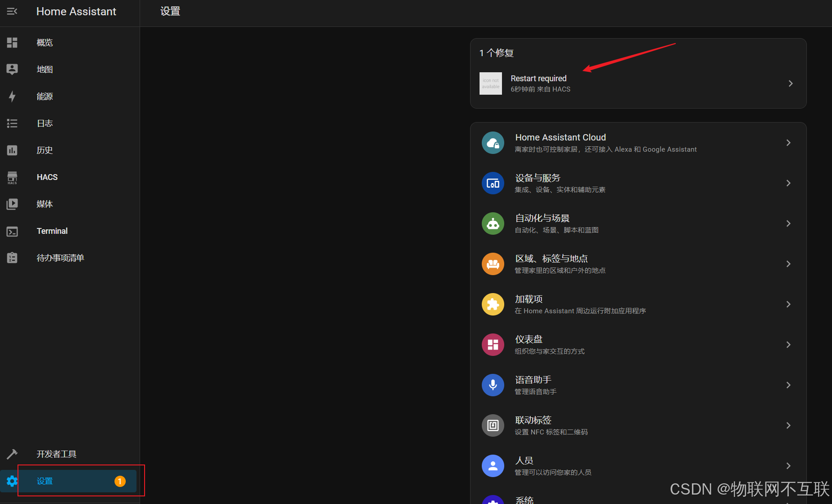Image resolution: width=832 pixels, height=504 pixels.
Task: Collapse the sidebar with the hamburger icon
Action: tap(12, 11)
